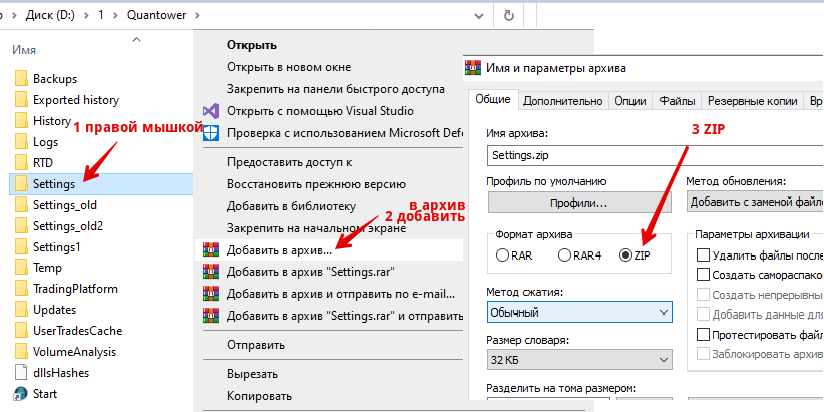824x412 pixels.
Task: Click Диск (D:) in the breadcrumb path
Action: 50,15
